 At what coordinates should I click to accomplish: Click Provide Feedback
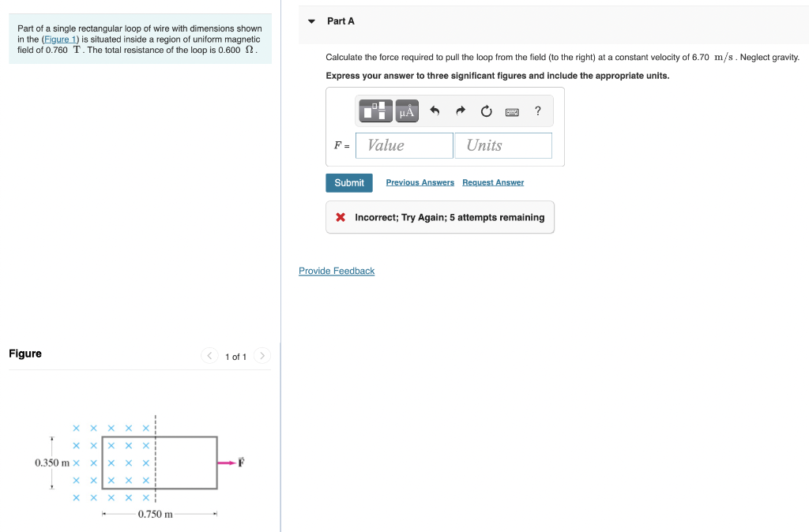337,271
